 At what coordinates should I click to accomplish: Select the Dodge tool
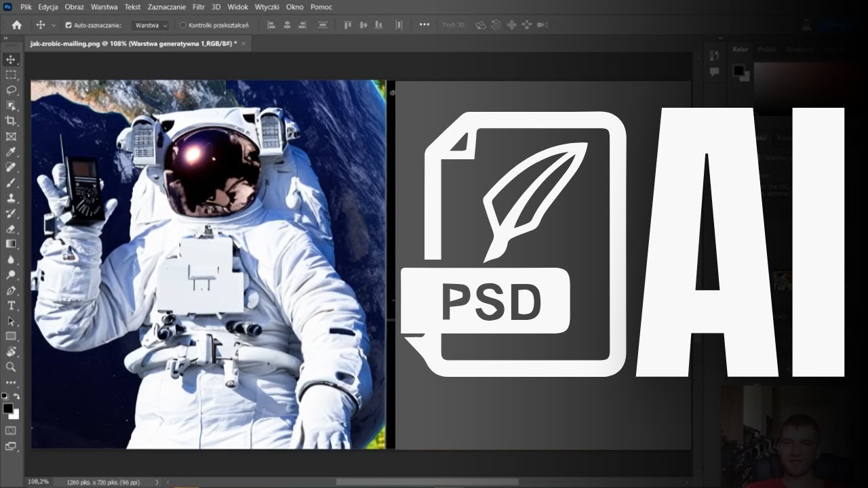pos(11,274)
